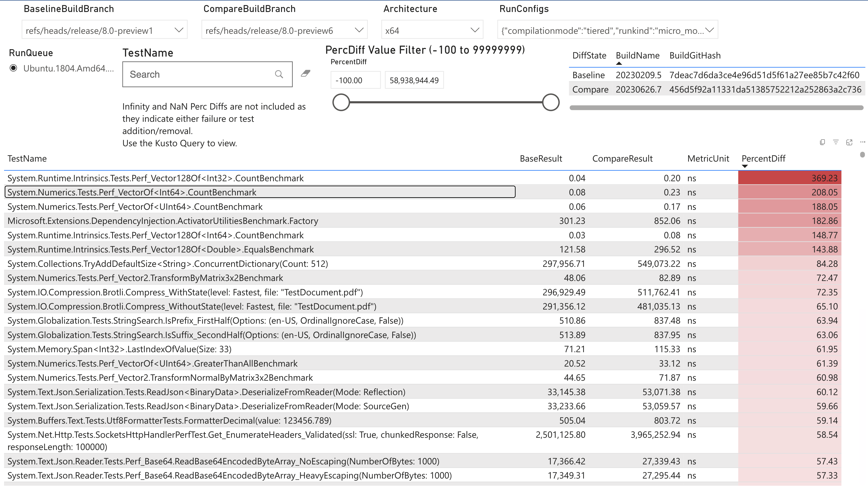Copy the visual using the copy icon

822,142
